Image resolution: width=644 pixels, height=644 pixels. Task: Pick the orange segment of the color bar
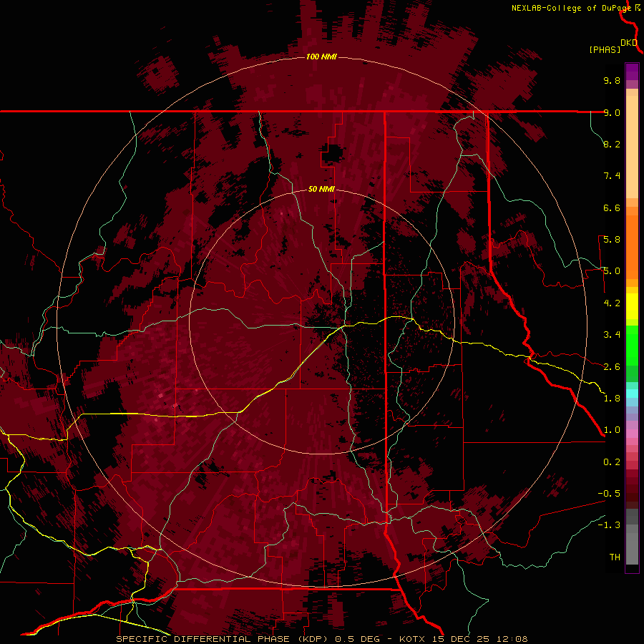pos(632,247)
